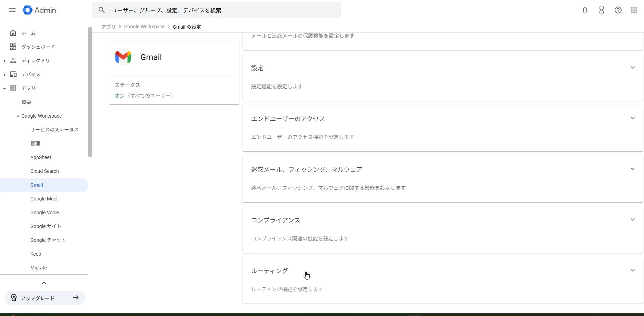
Task: Select the デバイス sidebar icon
Action: coord(13,74)
